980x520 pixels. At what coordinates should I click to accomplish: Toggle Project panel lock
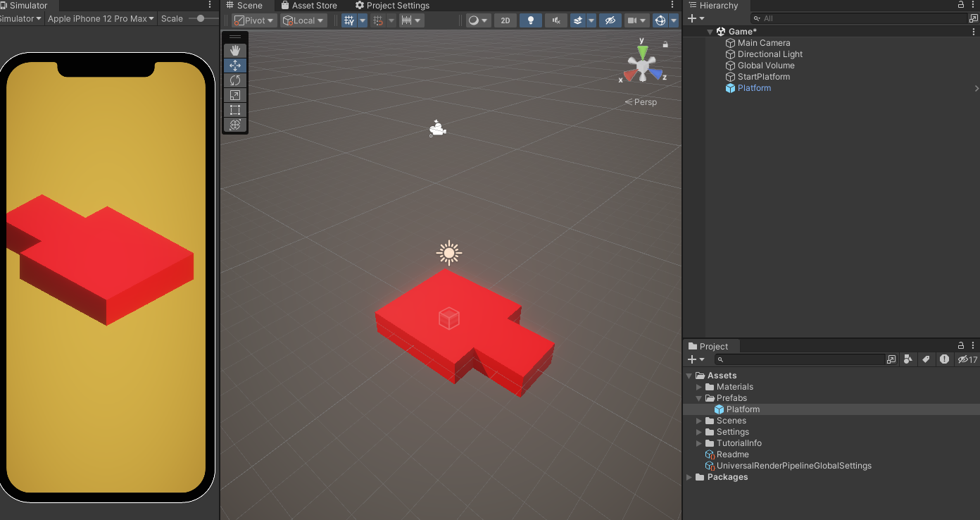pyautogui.click(x=962, y=346)
